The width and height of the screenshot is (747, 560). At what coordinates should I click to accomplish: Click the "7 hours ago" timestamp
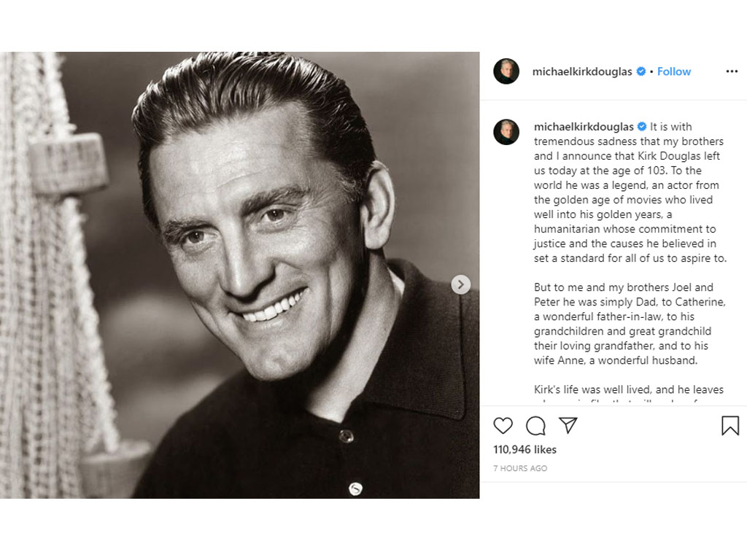point(520,468)
